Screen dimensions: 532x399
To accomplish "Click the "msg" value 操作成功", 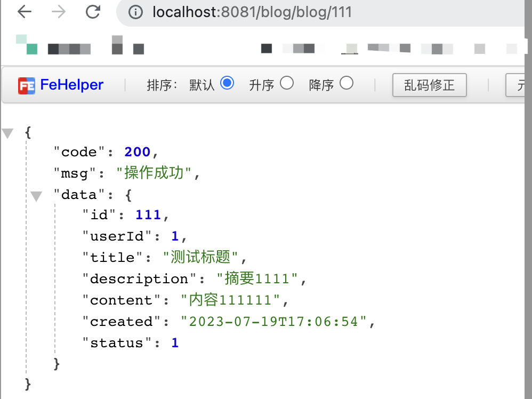I will pos(154,173).
